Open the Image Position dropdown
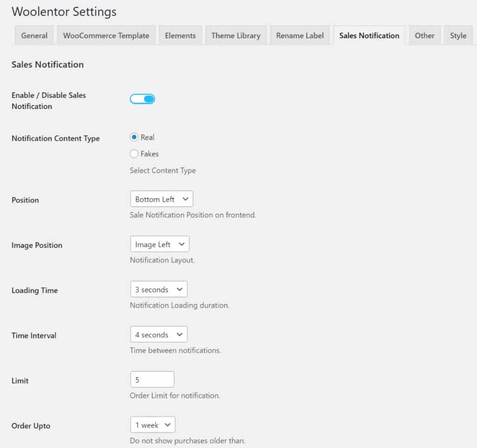 [x=159, y=243]
